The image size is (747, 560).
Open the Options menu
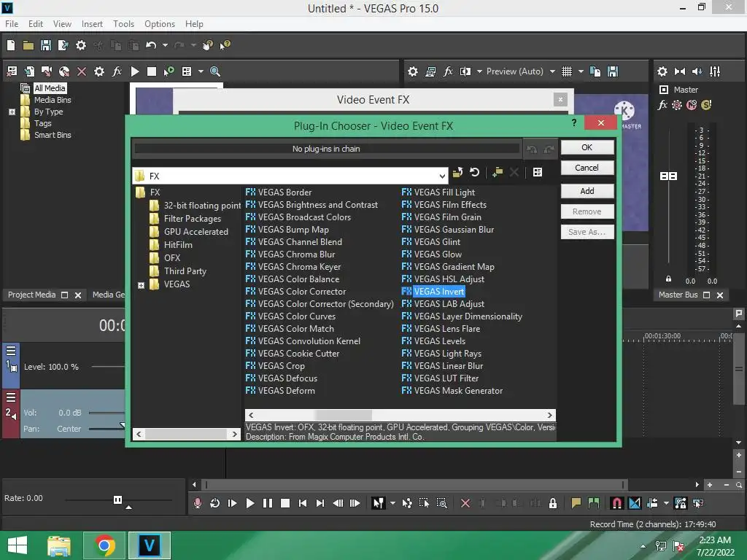160,24
